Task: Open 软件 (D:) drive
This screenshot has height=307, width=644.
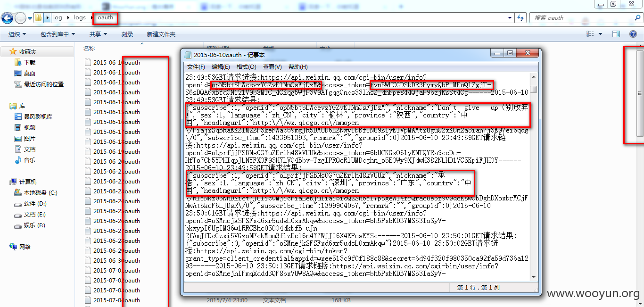Action: 35,203
